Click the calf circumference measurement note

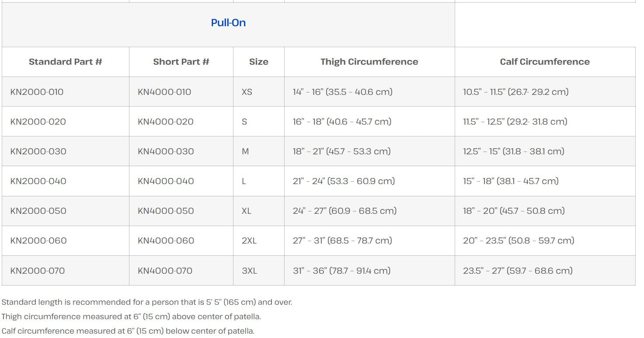pos(128,331)
